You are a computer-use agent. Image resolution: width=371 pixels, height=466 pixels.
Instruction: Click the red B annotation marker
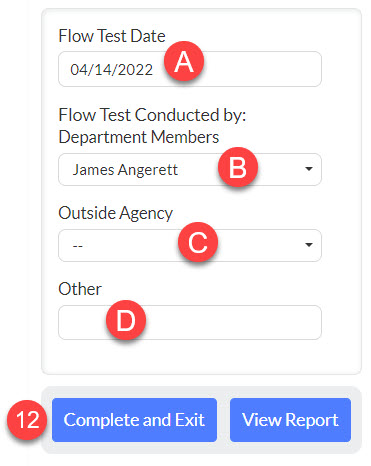point(238,167)
